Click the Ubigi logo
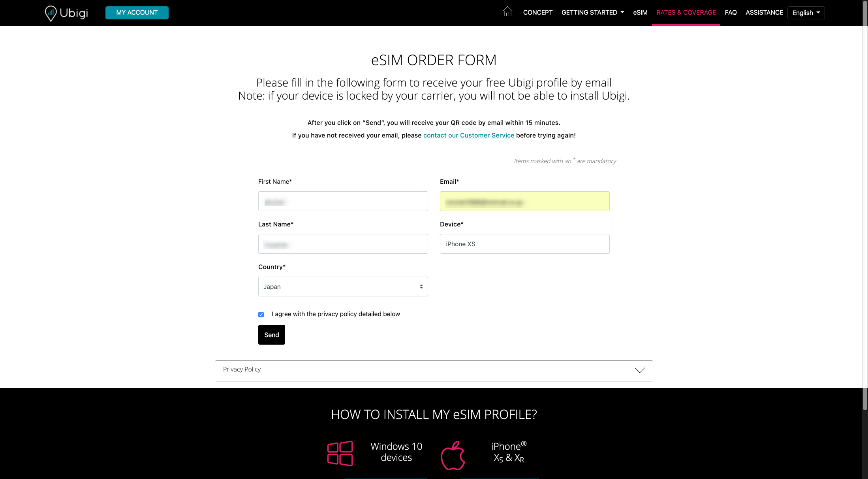 (66, 13)
